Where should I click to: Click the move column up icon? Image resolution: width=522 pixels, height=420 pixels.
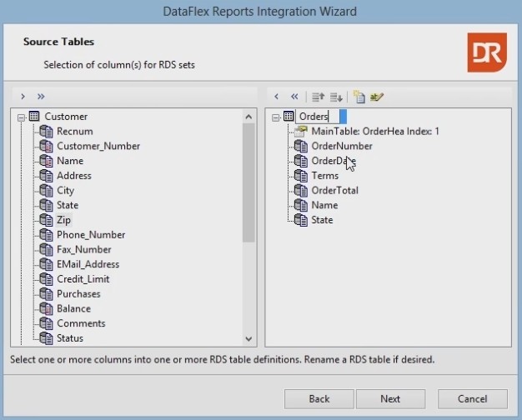318,97
